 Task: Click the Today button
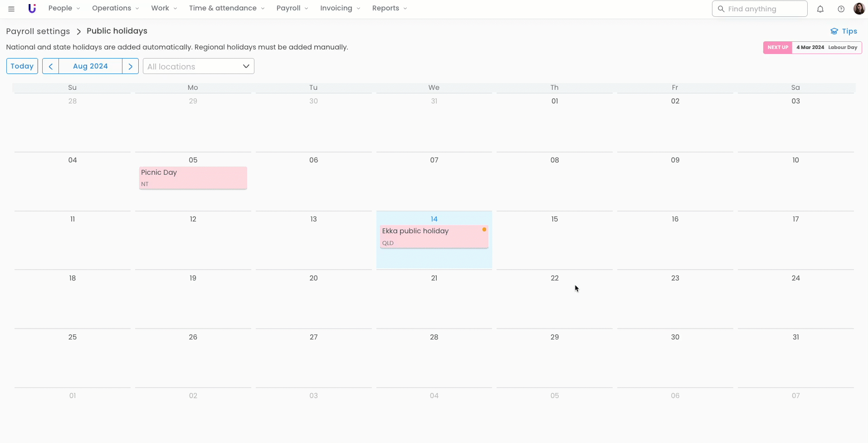(22, 66)
